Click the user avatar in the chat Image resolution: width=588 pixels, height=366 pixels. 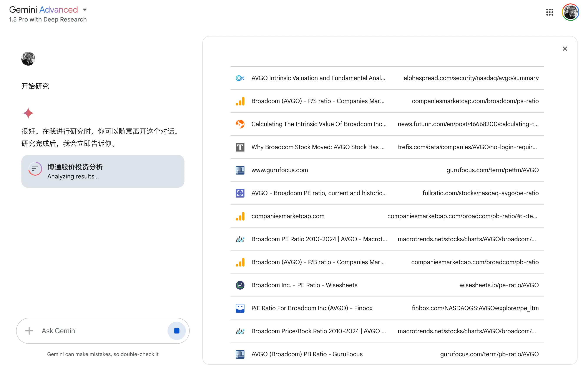click(x=28, y=59)
